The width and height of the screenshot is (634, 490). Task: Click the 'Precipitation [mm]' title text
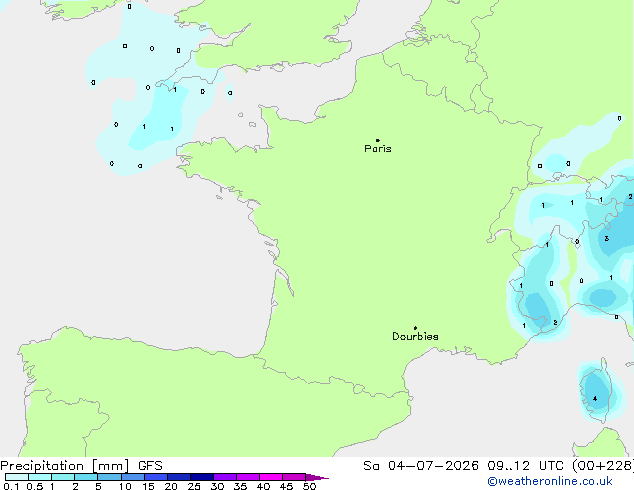(x=65, y=466)
